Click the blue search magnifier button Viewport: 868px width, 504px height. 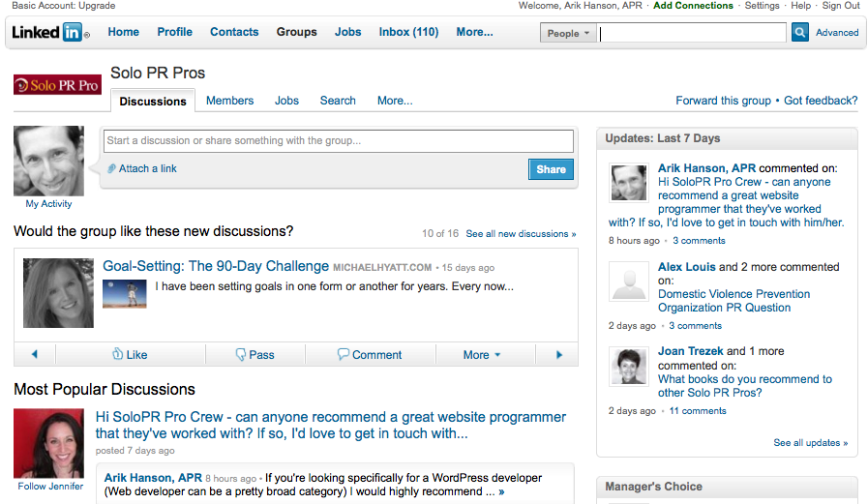pos(799,32)
